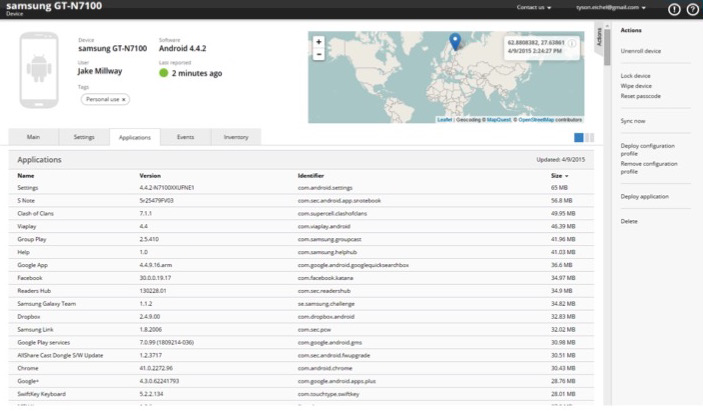This screenshot has width=703, height=412.
Task: Select AllShare Cast Dongle S/W Update row
Action: (x=301, y=356)
